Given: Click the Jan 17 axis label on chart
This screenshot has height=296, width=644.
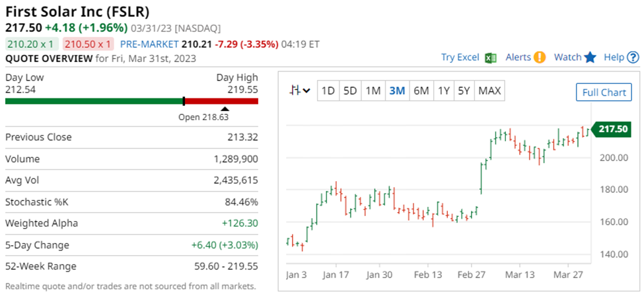Looking at the screenshot, I should point(335,274).
